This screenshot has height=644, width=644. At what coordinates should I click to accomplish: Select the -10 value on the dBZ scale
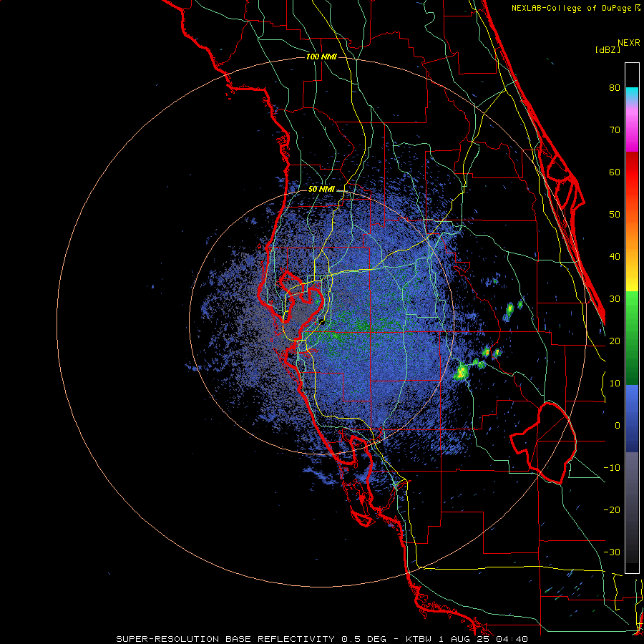[612, 468]
